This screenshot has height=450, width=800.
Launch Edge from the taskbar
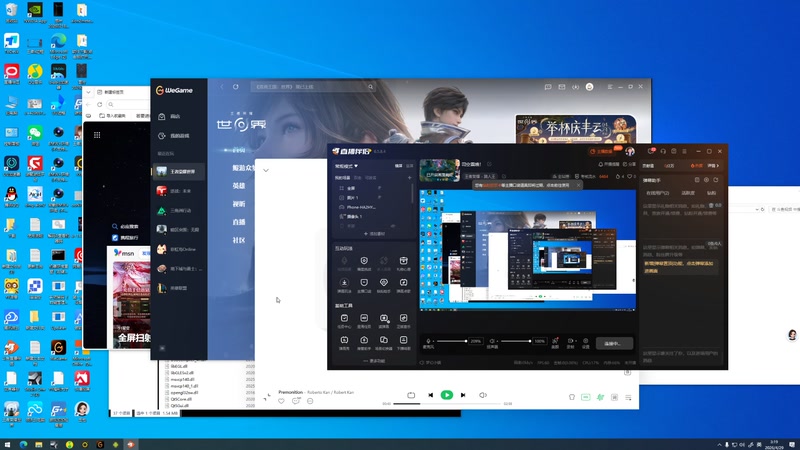(x=23, y=444)
